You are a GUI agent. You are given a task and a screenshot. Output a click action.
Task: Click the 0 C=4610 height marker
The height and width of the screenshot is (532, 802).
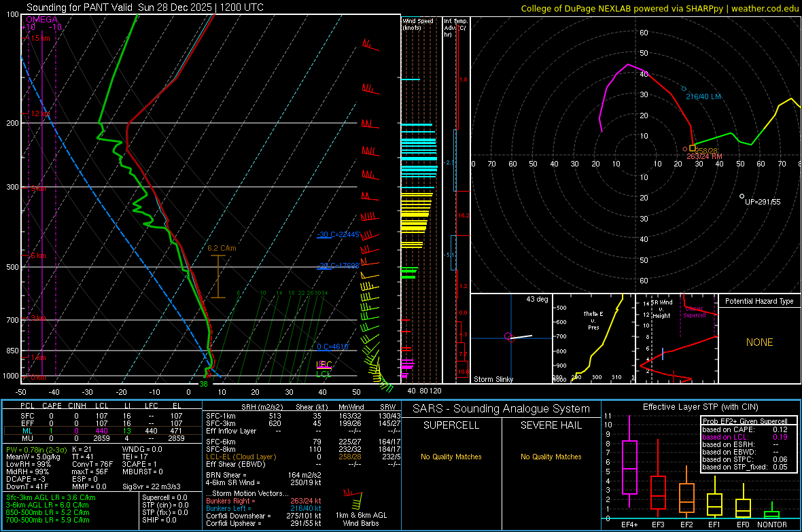332,347
